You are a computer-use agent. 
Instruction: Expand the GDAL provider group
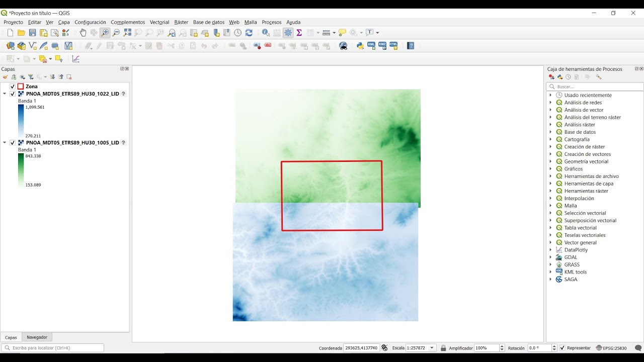coord(550,257)
